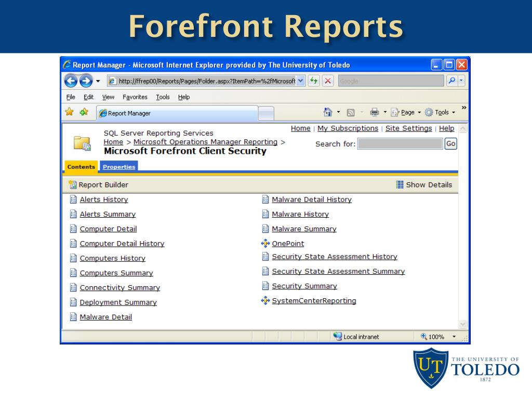Viewport: 532px width, 399px height.
Task: Open the Help menu
Action: [x=184, y=97]
